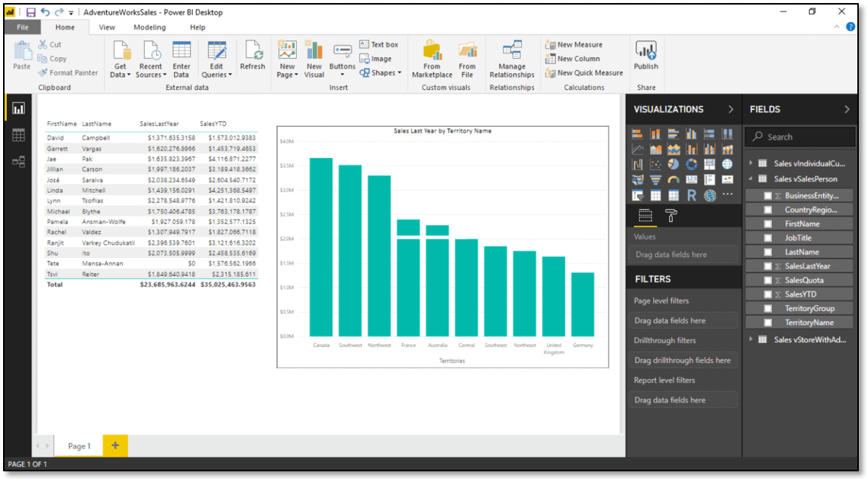Viewport: 868px width, 482px height.
Task: Click the Fields search box
Action: point(800,137)
